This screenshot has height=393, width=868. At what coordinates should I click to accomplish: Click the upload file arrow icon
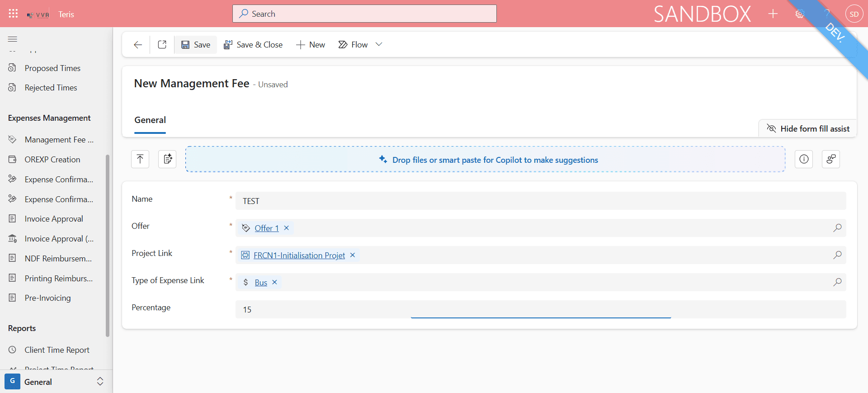(140, 159)
